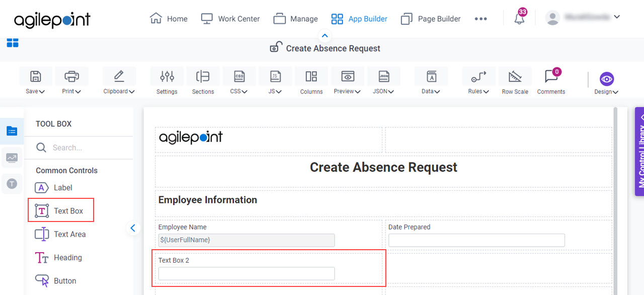Go to the Home tab
This screenshot has height=295, width=644.
coord(169,19)
